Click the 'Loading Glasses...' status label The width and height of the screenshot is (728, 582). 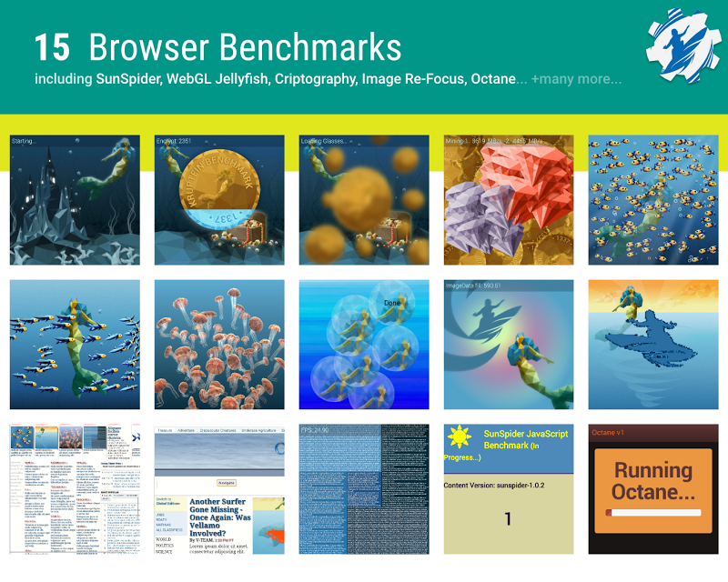click(x=324, y=141)
